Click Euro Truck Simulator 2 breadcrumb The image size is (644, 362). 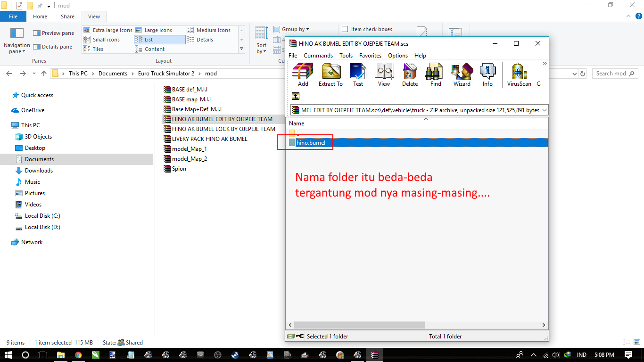pos(166,74)
